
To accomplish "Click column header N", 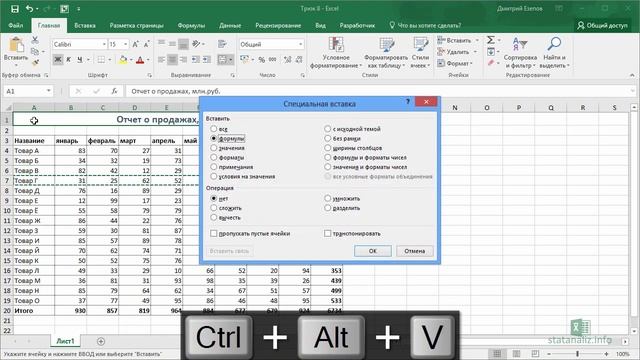I will pyautogui.click(x=455, y=108).
